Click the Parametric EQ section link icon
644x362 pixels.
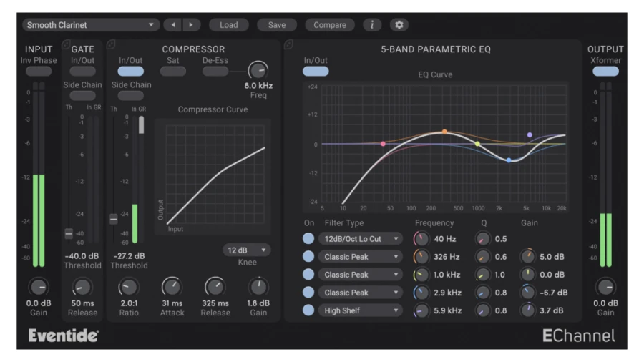click(x=288, y=44)
